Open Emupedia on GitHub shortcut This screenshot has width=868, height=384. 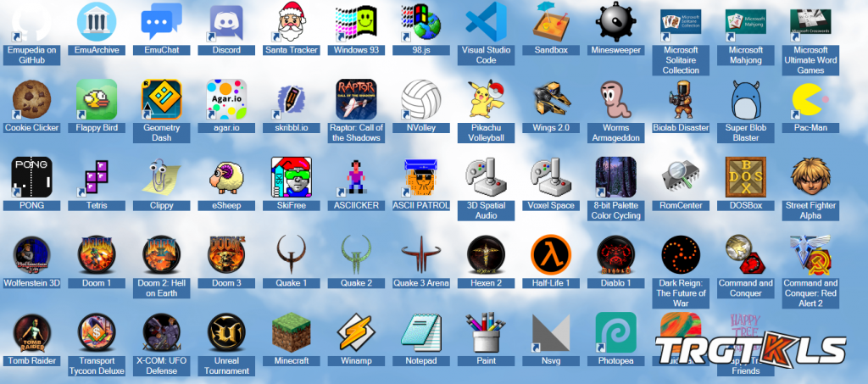click(x=31, y=21)
